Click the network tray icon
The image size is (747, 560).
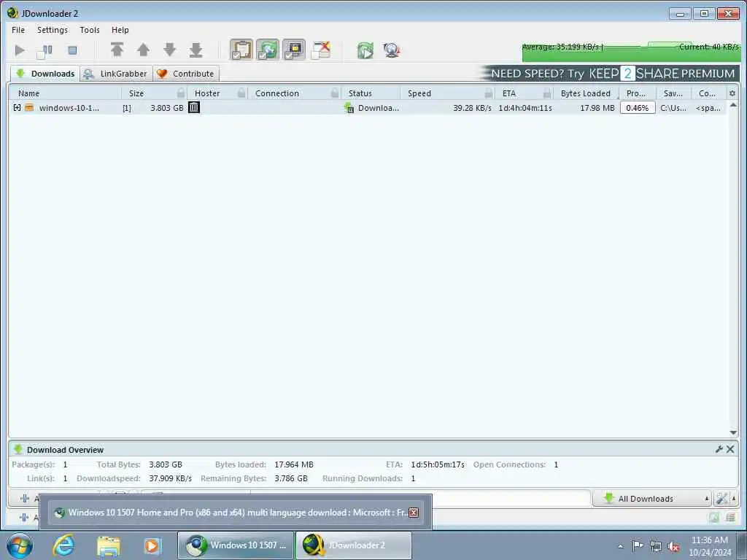pyautogui.click(x=656, y=546)
